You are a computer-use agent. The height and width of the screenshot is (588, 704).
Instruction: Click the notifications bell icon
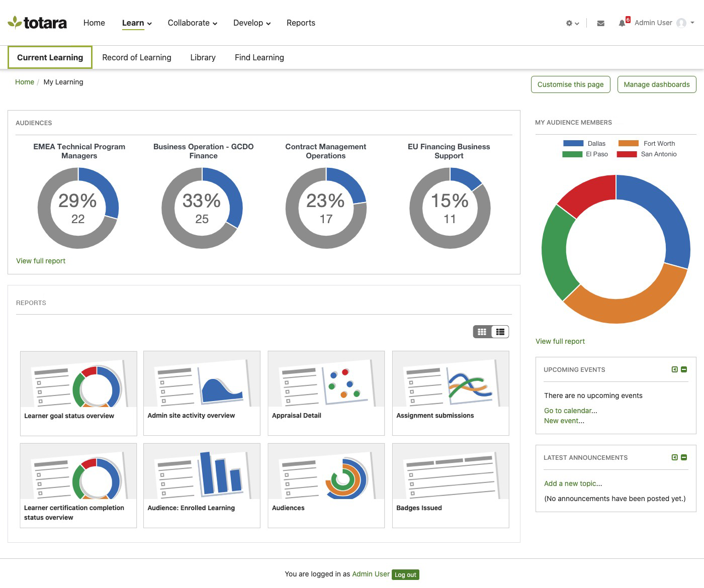coord(622,23)
